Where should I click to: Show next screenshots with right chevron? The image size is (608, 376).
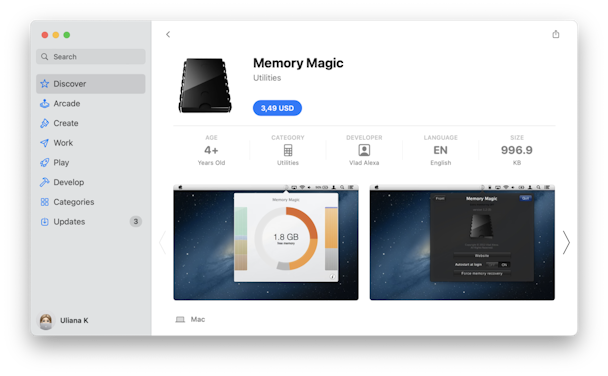pos(566,243)
